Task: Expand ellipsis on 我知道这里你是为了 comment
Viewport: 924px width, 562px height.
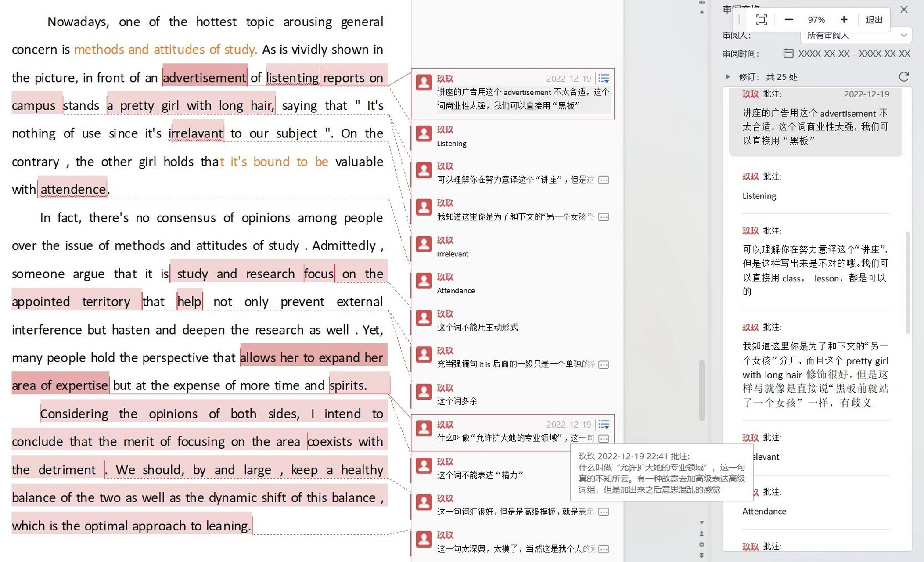Action: (x=604, y=217)
